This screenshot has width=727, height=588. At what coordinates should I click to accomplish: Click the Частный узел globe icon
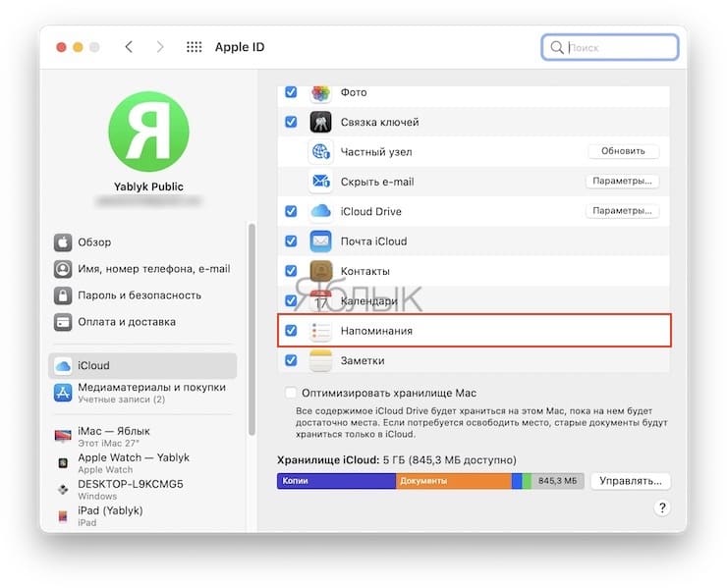pyautogui.click(x=320, y=152)
